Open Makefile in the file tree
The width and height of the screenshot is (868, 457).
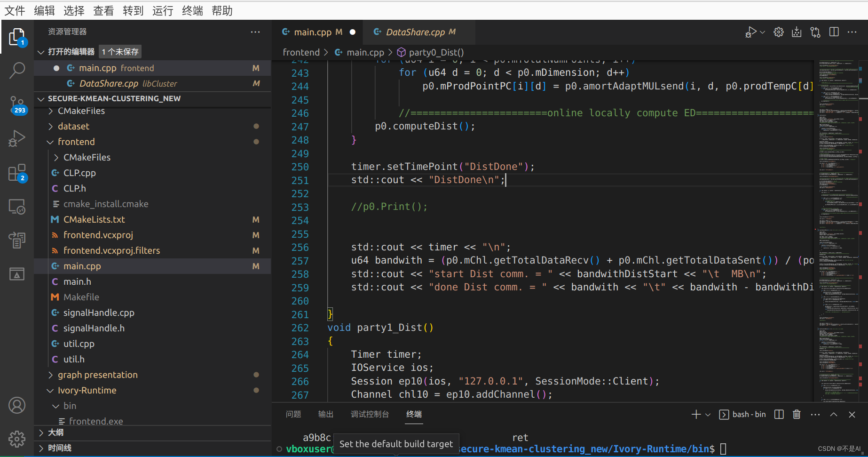click(153, 297)
